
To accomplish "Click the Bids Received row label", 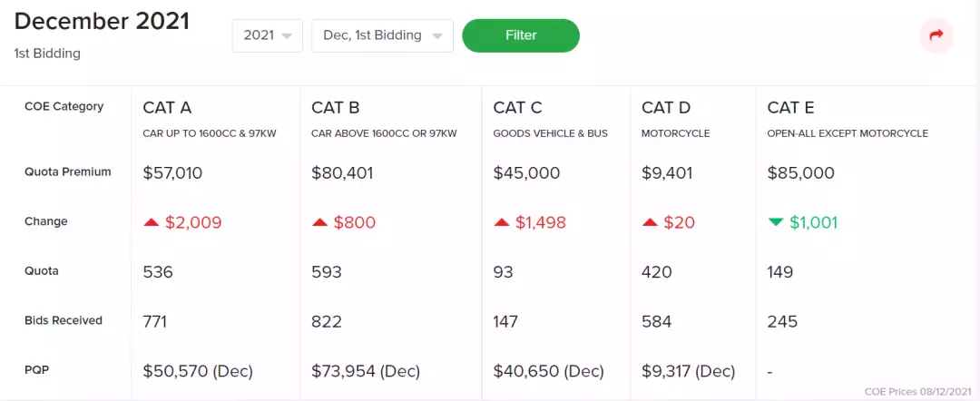I will click(64, 320).
